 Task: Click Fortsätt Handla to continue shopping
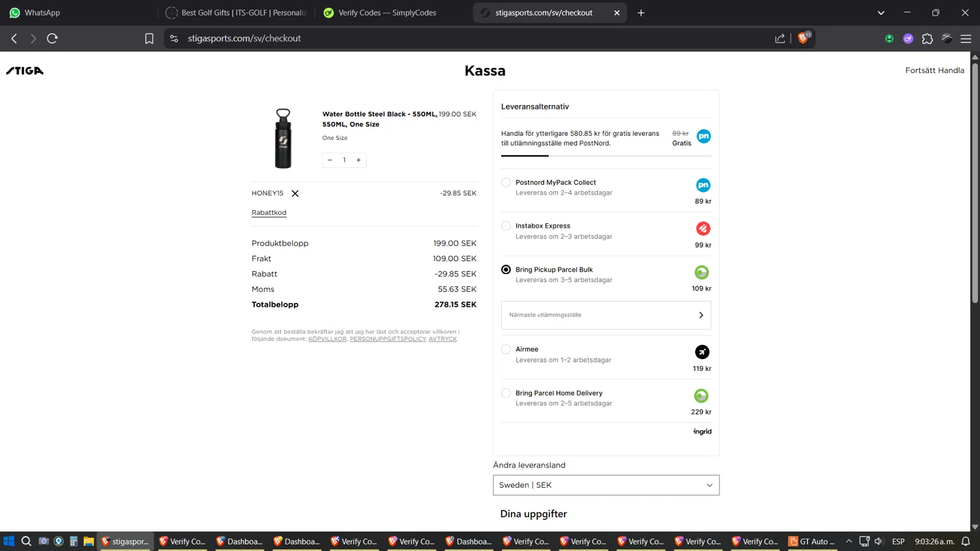934,71
